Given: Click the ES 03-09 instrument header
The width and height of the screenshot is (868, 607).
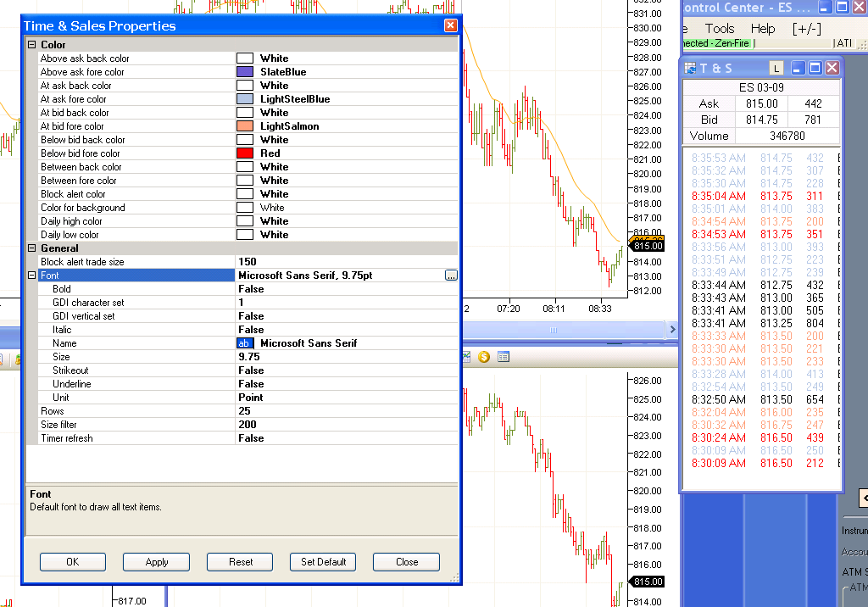Looking at the screenshot, I should click(761, 87).
